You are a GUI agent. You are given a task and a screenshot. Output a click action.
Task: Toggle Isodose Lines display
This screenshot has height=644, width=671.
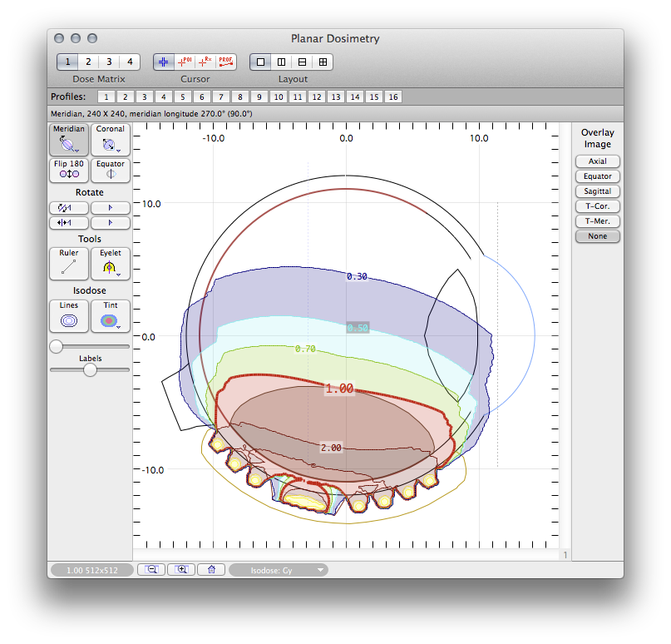pyautogui.click(x=69, y=315)
